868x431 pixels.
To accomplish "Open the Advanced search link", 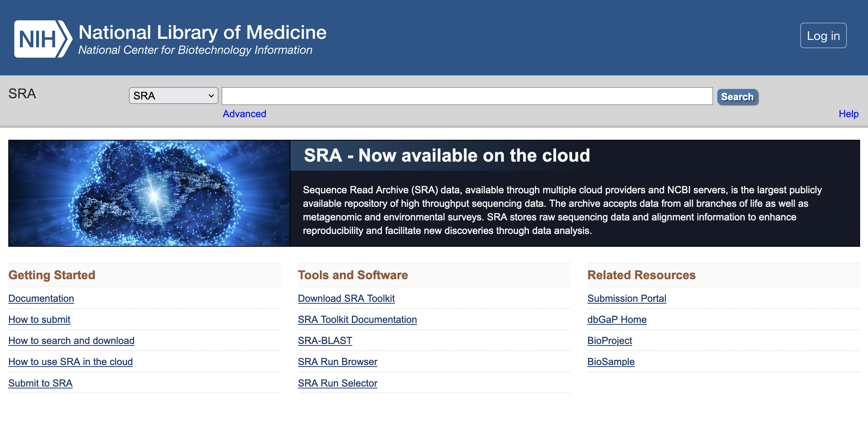I will point(244,114).
